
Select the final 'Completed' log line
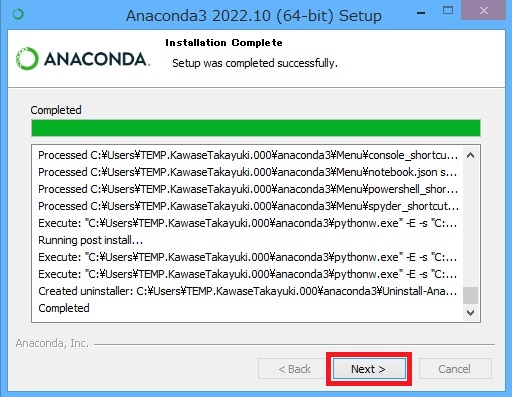click(64, 308)
